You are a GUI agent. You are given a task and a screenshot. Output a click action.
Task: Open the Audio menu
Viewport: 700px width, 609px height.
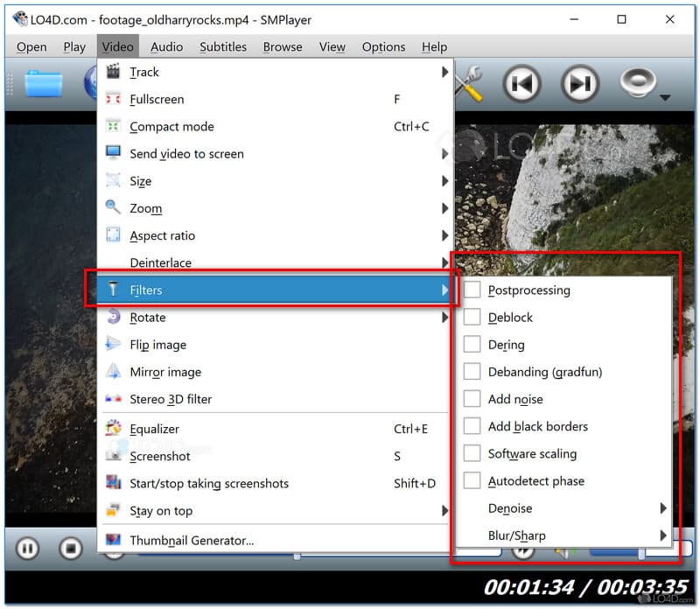[x=166, y=47]
